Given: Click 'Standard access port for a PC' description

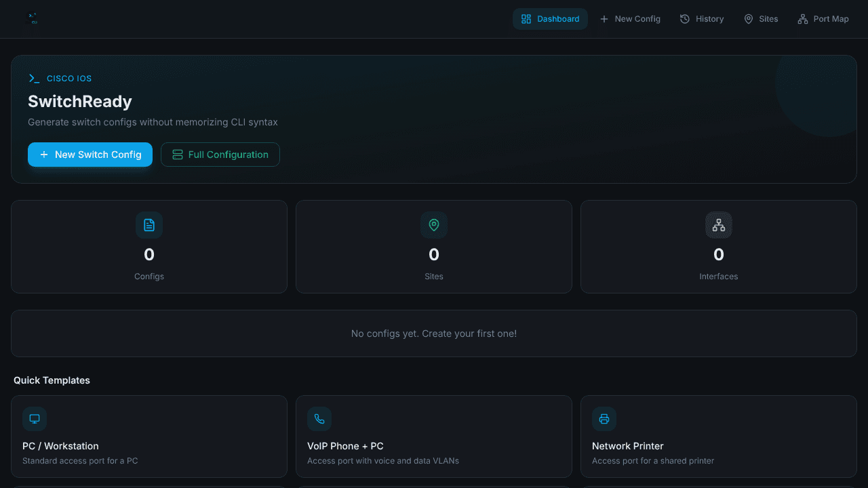Looking at the screenshot, I should [80, 461].
